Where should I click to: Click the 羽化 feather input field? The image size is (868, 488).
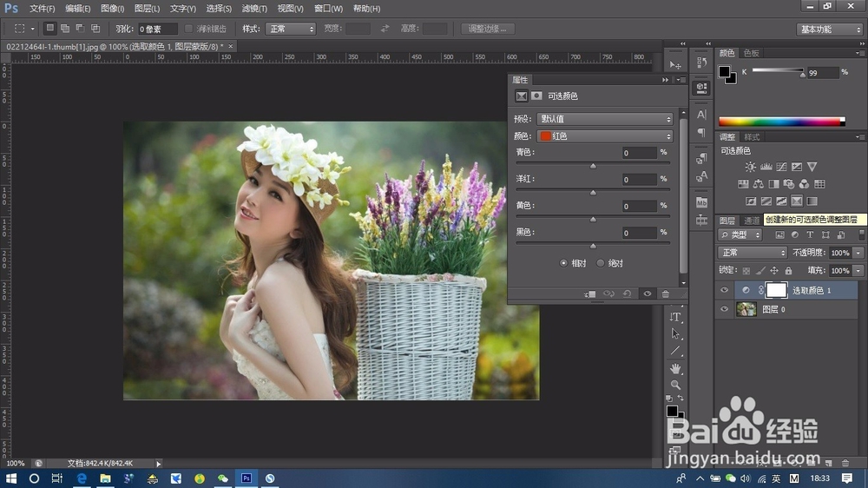[157, 29]
